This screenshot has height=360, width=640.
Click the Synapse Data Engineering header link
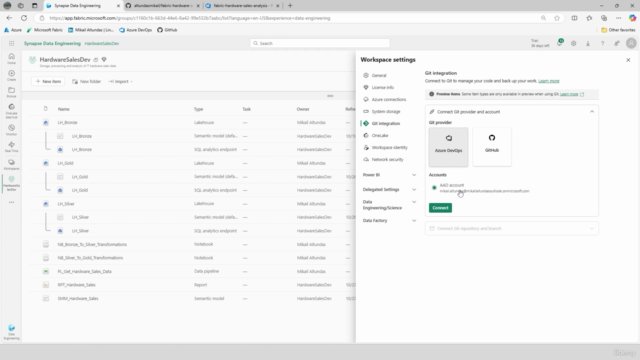tap(52, 43)
